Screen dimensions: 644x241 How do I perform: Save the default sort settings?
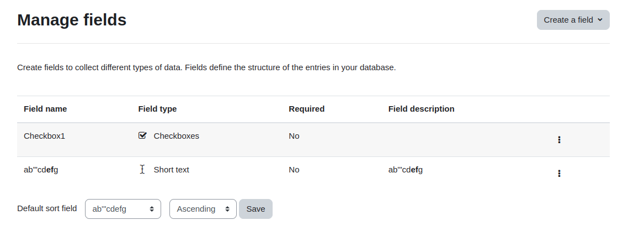pos(256,209)
